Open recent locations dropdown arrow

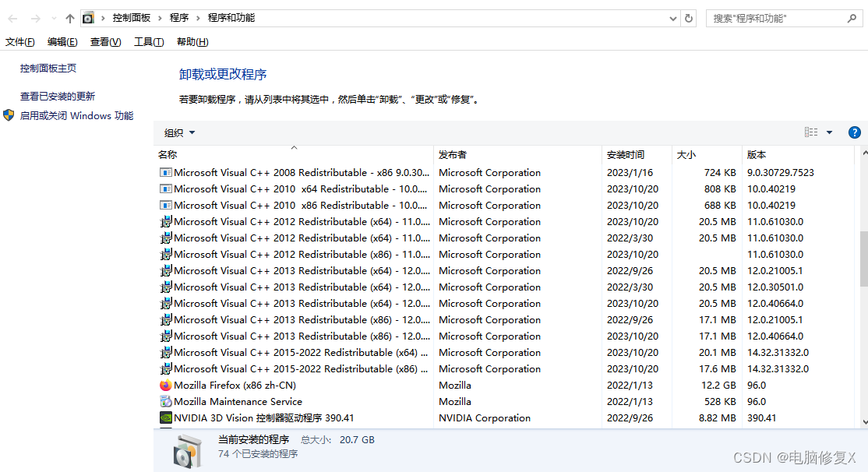coord(54,18)
